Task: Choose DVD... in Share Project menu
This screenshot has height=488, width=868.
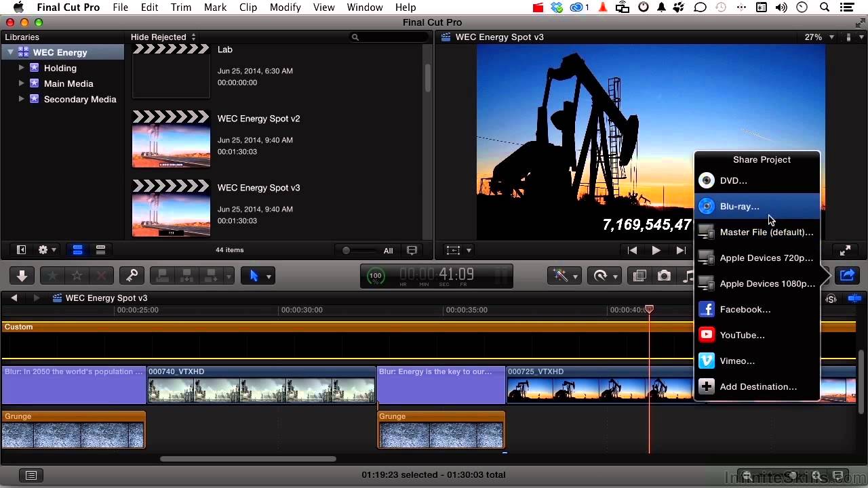Action: point(757,181)
